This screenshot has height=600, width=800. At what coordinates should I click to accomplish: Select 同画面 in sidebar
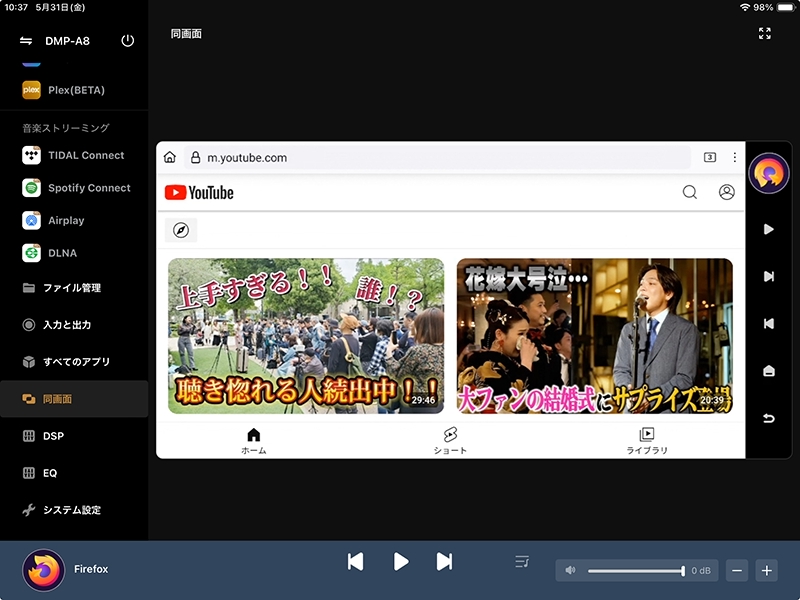click(x=74, y=399)
